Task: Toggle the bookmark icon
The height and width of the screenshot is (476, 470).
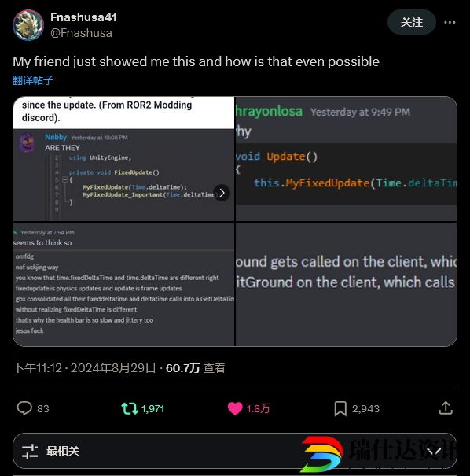Action: point(340,408)
